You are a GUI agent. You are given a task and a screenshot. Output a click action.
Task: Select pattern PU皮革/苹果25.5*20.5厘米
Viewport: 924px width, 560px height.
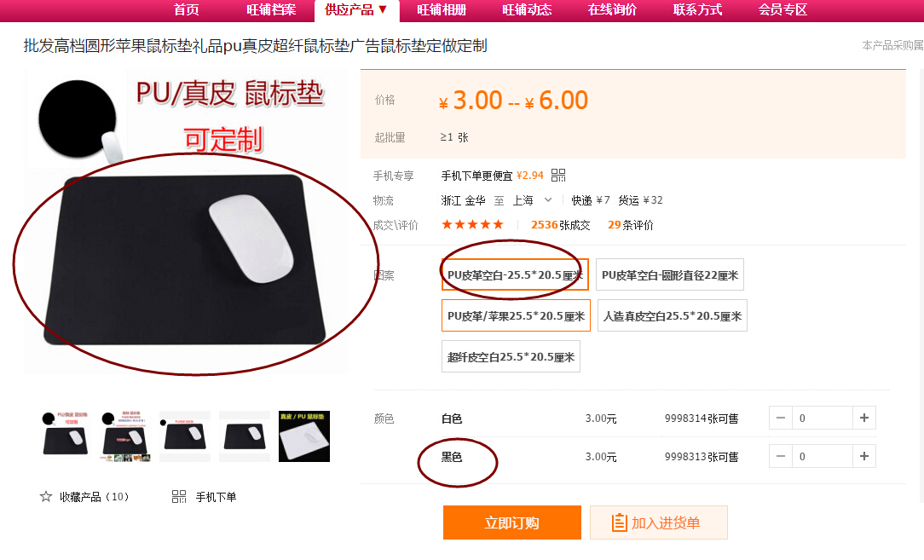(516, 315)
